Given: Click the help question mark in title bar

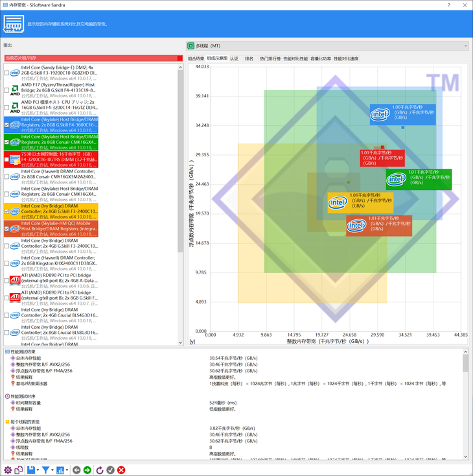Looking at the screenshot, I should coord(449,5).
